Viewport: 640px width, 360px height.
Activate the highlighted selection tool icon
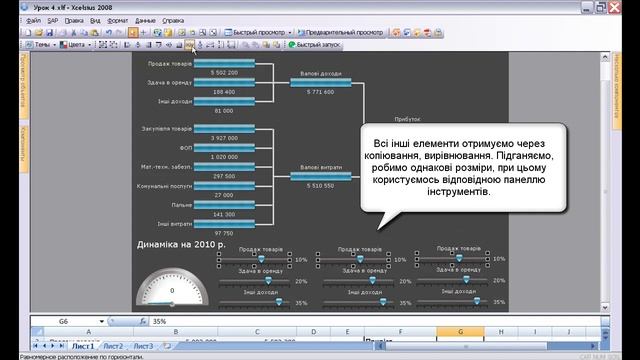click(x=133, y=33)
